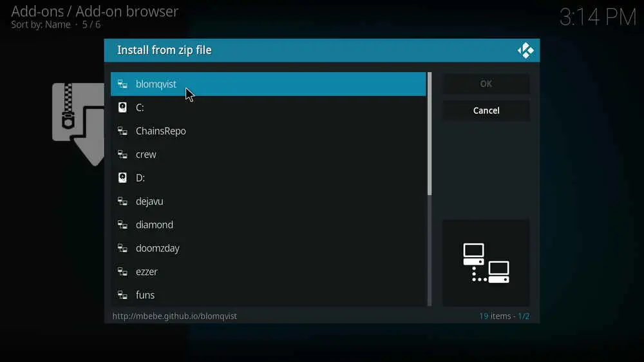
Task: Click the drive icon next to D:
Action: (122, 178)
